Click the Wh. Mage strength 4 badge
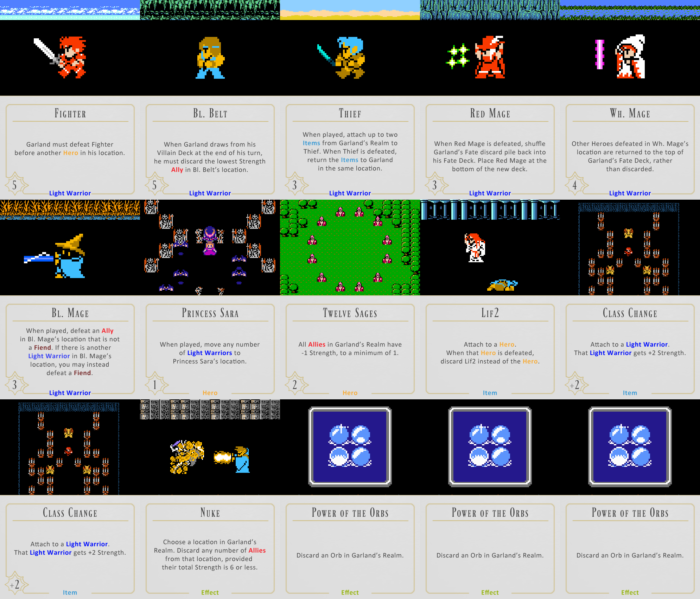 coord(575,185)
